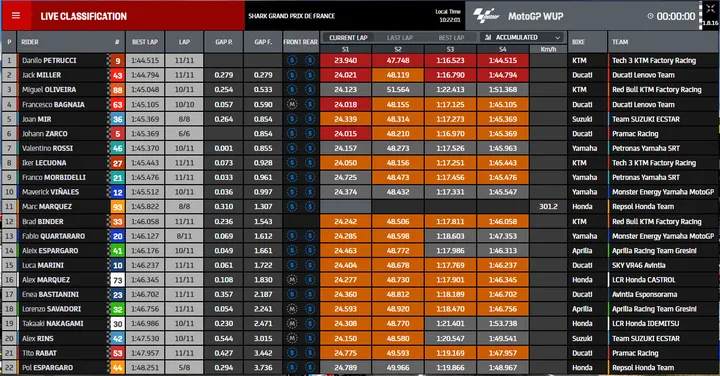The width and height of the screenshot is (720, 376).
Task: Open the ACCUMULATED dropdown
Action: pyautogui.click(x=523, y=38)
